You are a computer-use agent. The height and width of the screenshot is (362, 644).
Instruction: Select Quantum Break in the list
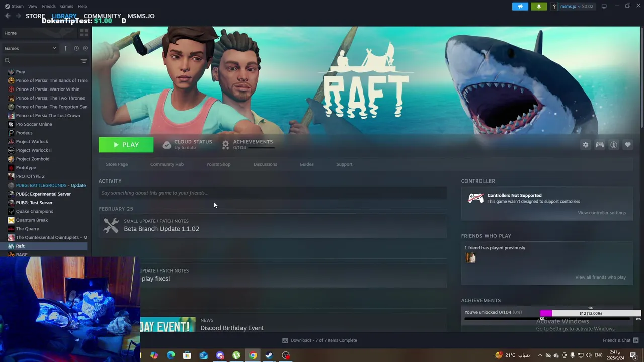point(32,220)
